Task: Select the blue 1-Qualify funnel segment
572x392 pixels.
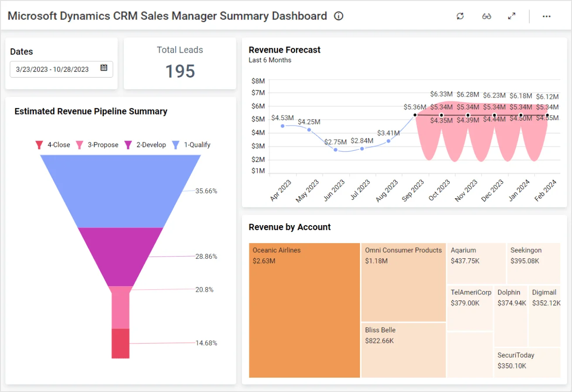Action: (120, 191)
